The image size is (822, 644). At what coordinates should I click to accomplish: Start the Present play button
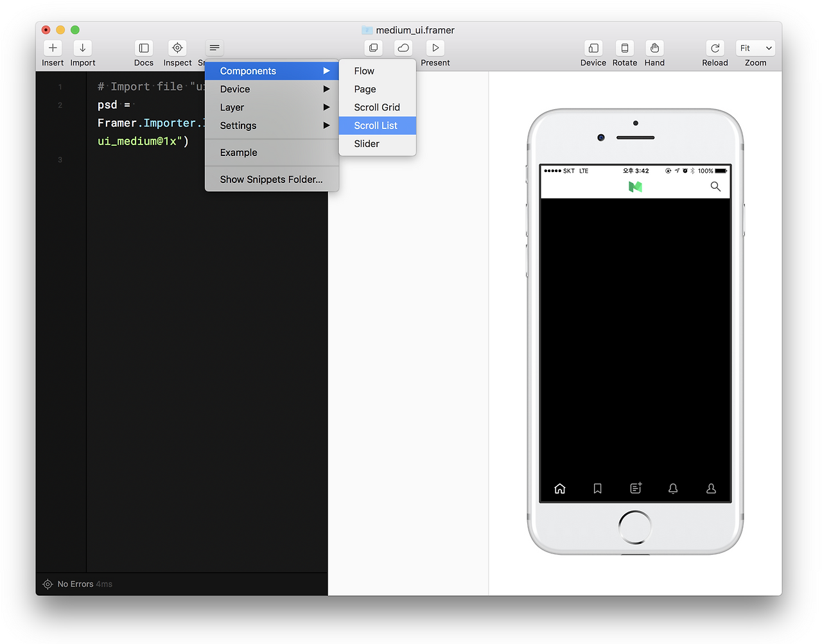(435, 48)
